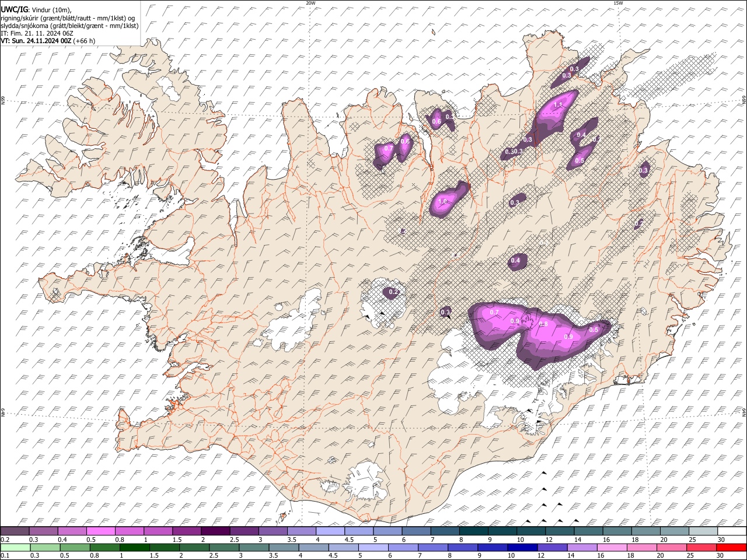The height and width of the screenshot is (560, 747).
Task: Click the white 30 snow legend swatch
Action: tap(732, 531)
